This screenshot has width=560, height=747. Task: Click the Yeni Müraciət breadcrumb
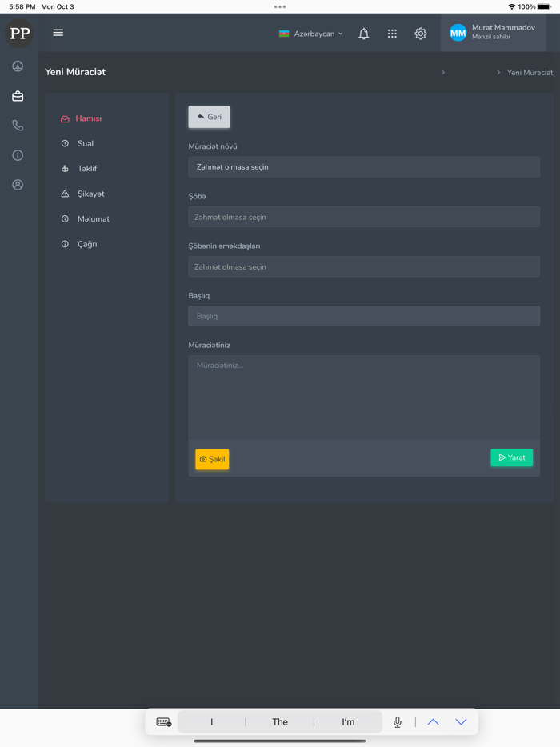tap(530, 73)
